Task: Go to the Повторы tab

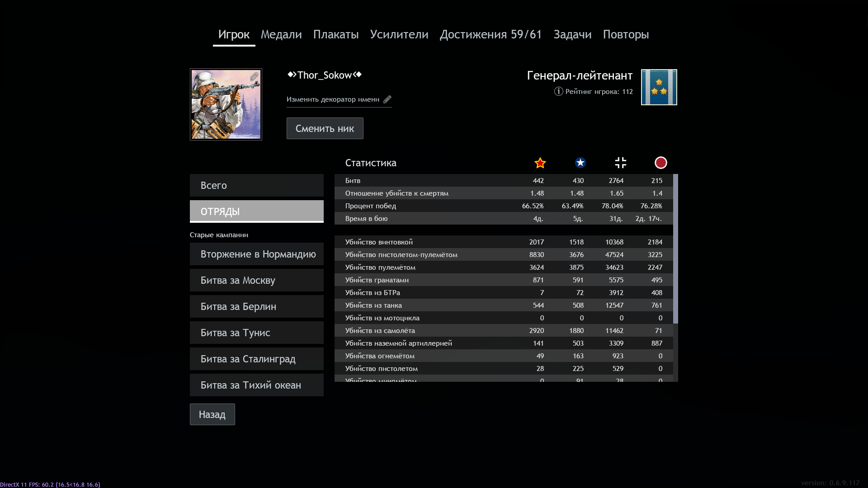Action: click(626, 34)
